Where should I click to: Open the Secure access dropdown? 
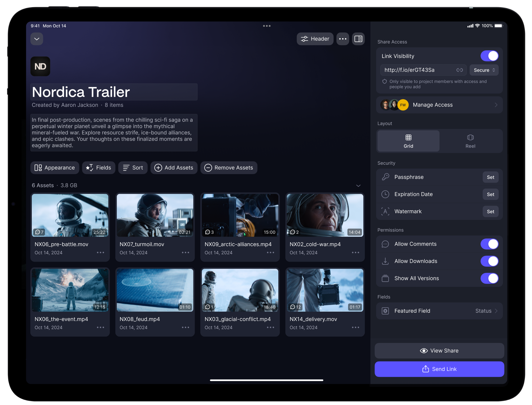[484, 70]
